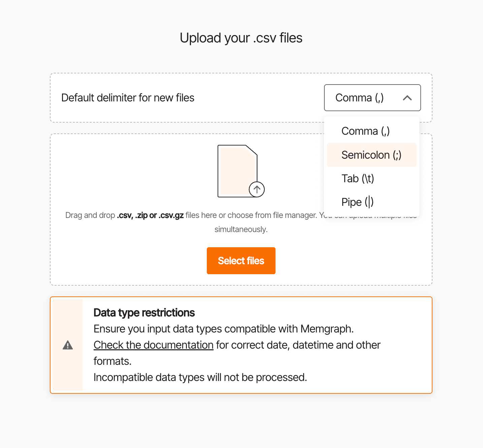Click the circled up-arrow upload badge
Viewport: 483px width, 448px height.
pyautogui.click(x=257, y=189)
